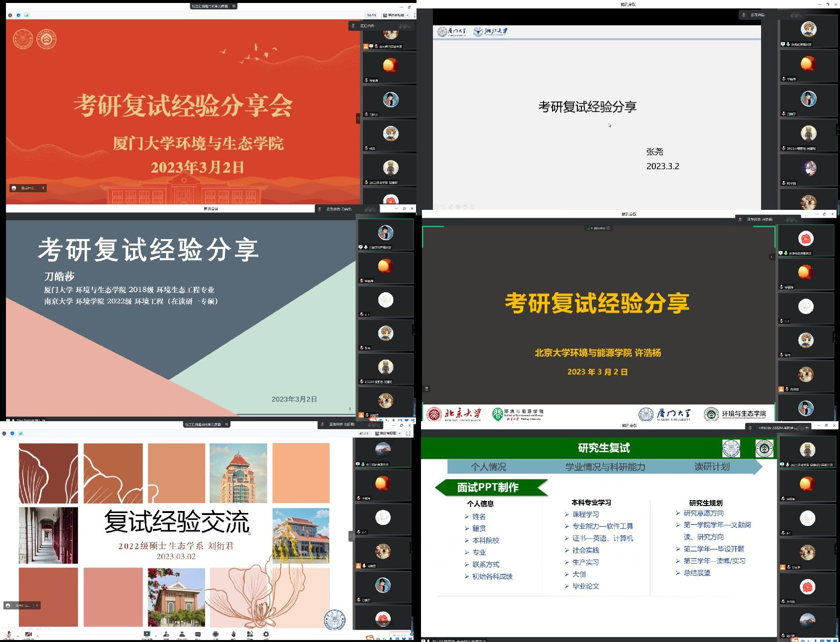This screenshot has width=840, height=642.
Task: Open the invite participants icon
Action: coord(166,634)
